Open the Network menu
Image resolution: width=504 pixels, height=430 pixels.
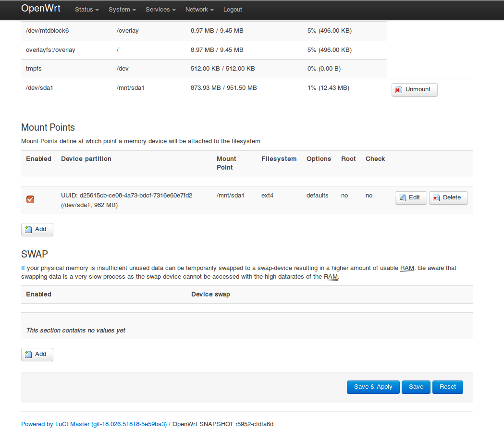coord(199,10)
